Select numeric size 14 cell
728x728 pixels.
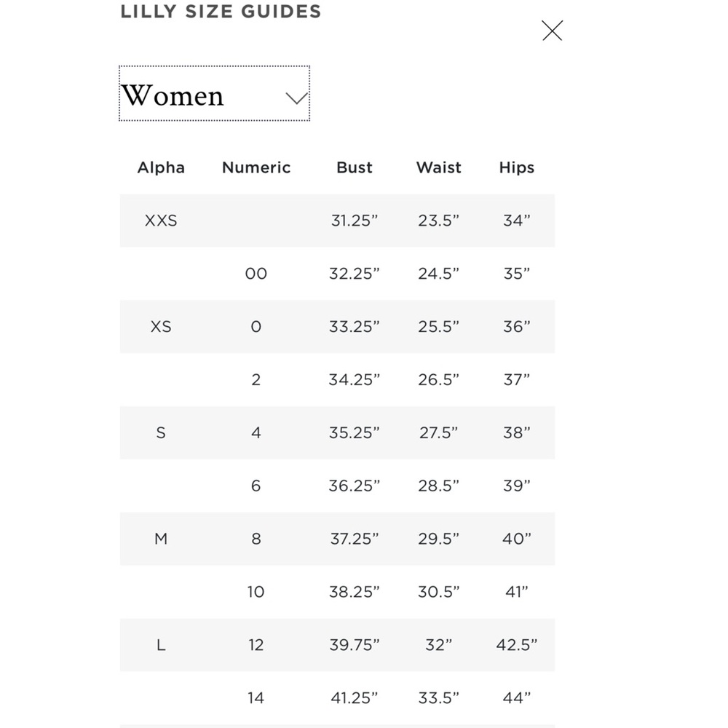tap(256, 698)
